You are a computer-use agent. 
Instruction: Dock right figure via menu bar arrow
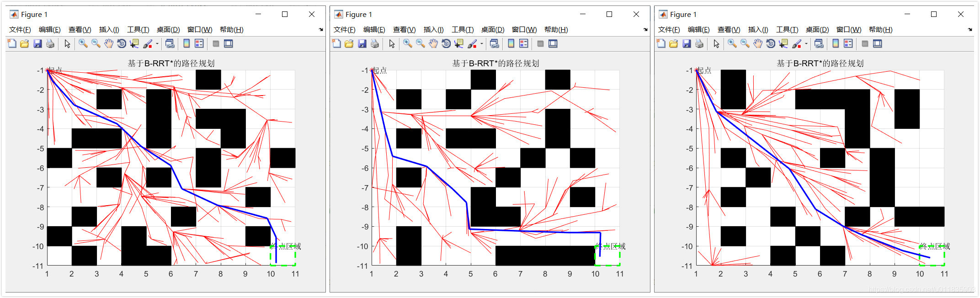(x=970, y=30)
